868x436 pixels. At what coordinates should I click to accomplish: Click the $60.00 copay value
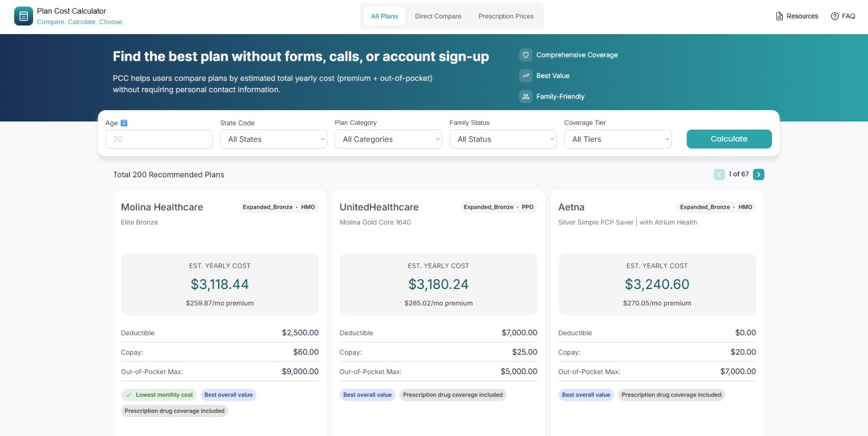(x=306, y=352)
